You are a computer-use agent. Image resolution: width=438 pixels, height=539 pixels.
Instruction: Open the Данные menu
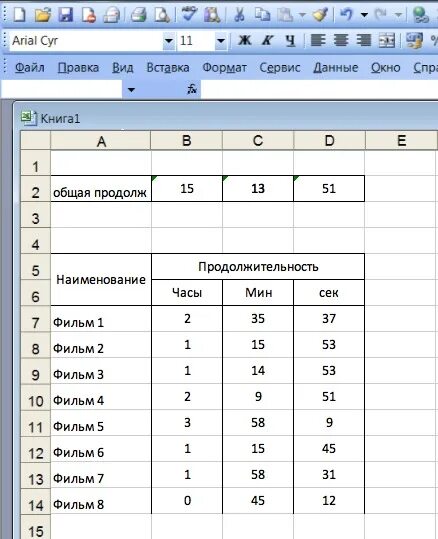pyautogui.click(x=335, y=67)
